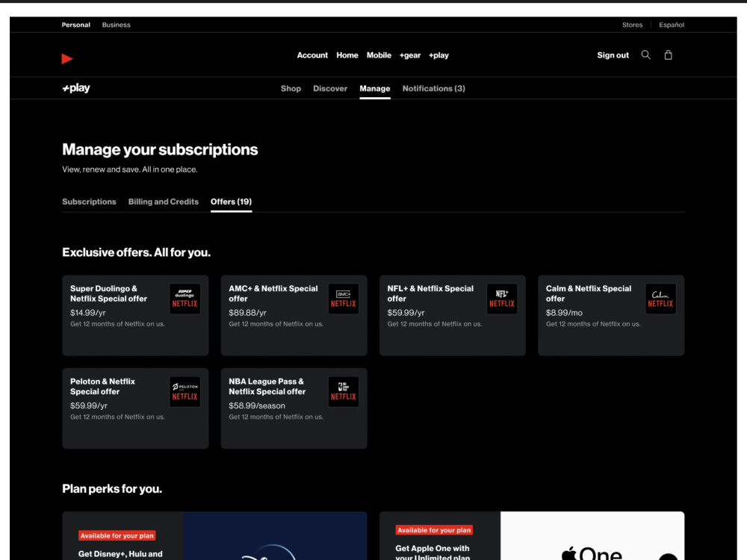Click the Manage your subscriptions heading
747x560 pixels.
160,149
